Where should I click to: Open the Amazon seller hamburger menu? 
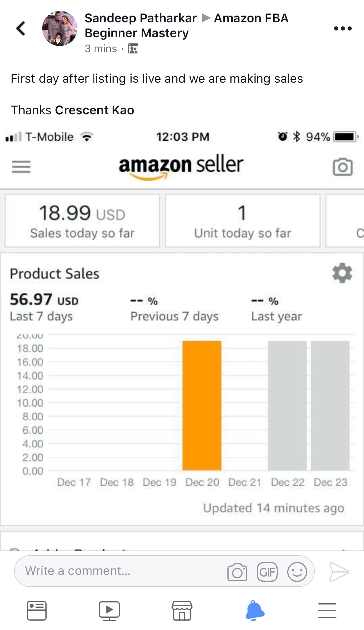(21, 167)
